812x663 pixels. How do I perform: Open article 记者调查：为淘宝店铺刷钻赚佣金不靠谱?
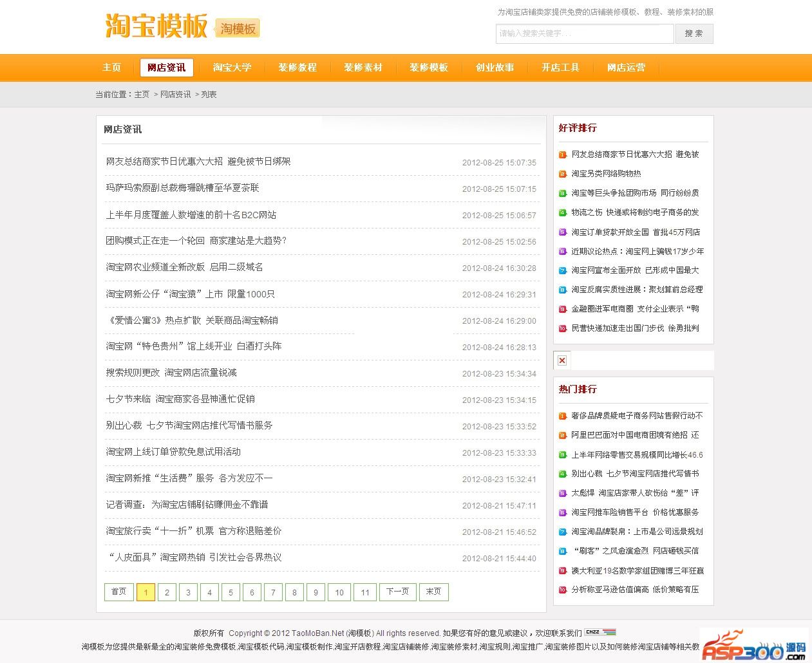click(x=187, y=505)
